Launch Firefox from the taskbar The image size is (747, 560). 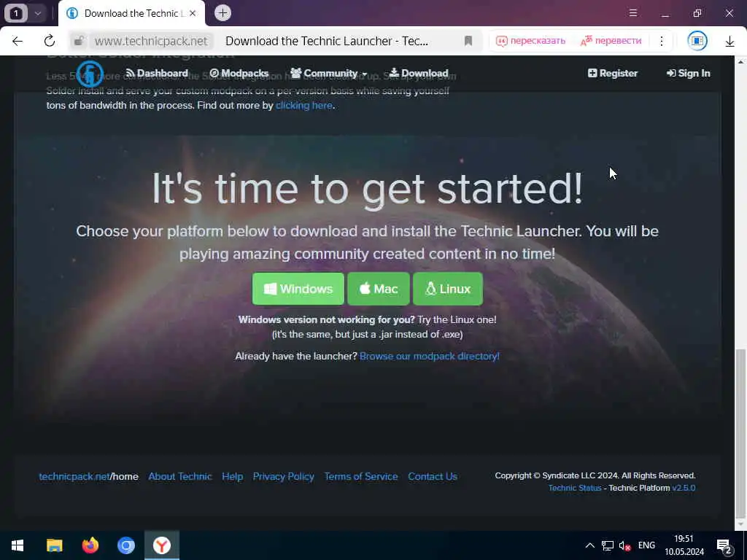coord(90,545)
